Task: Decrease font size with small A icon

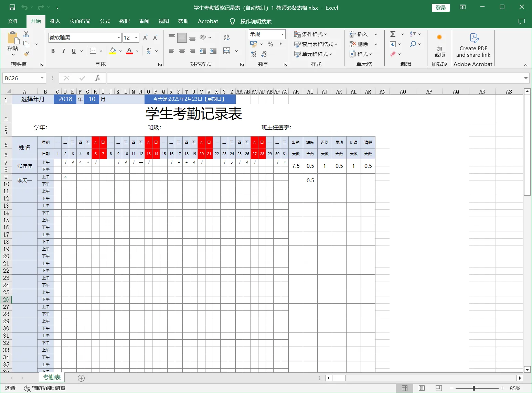Action: click(155, 37)
